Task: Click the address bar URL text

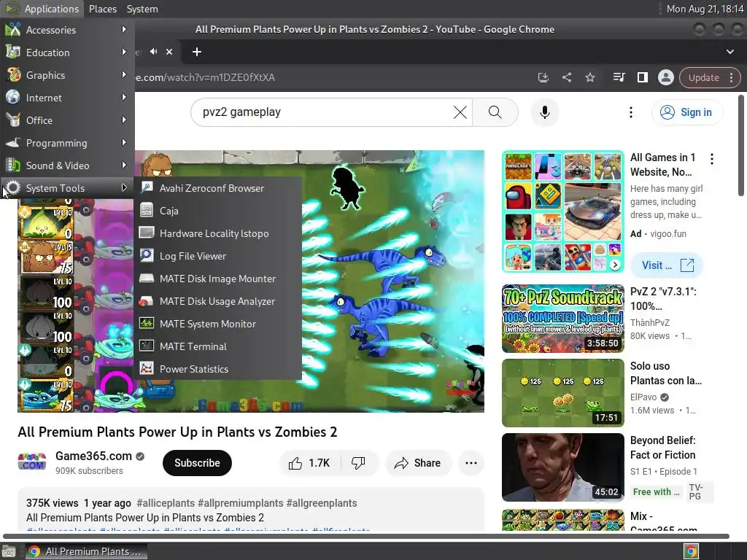Action: pos(205,77)
